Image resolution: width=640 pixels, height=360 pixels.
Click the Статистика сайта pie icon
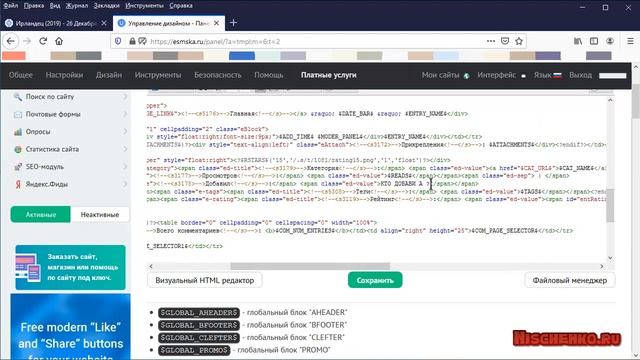18,149
